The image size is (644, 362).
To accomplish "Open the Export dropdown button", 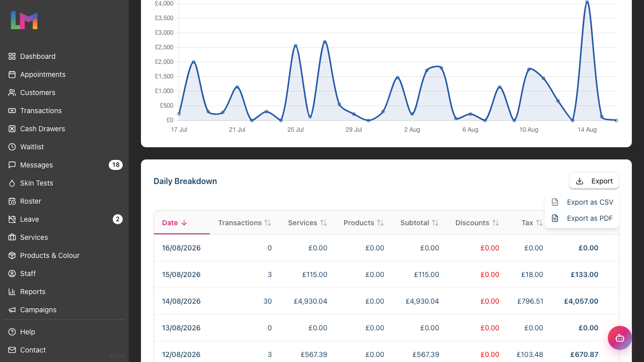I will click(x=594, y=181).
